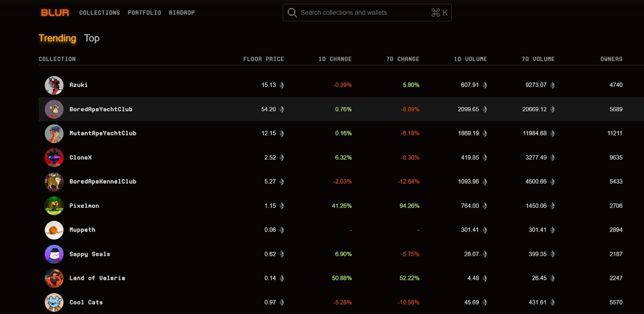Click Land of Valeria 1D change 50.88%
The image size is (644, 314).
(342, 278)
